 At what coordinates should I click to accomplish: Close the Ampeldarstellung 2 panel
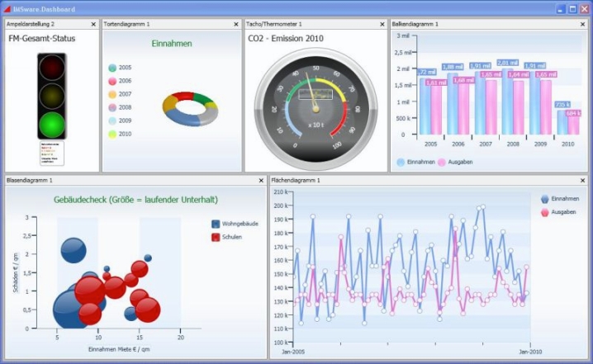tap(96, 25)
